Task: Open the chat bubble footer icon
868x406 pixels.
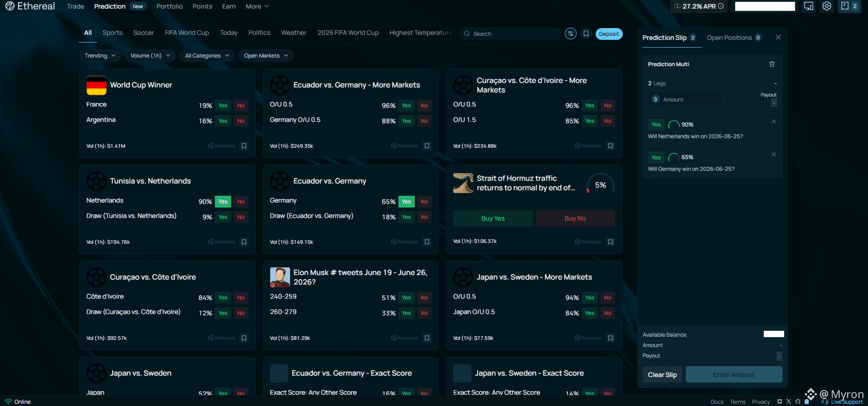Action: [x=780, y=401]
